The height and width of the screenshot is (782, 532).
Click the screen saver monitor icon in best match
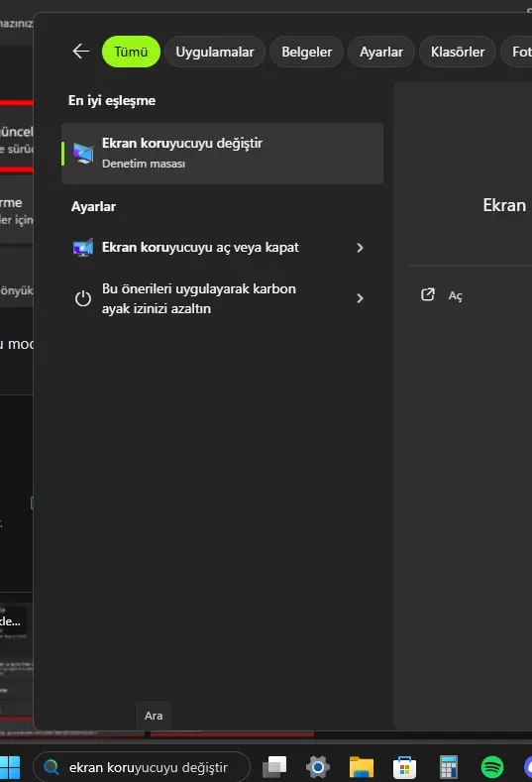coord(83,153)
